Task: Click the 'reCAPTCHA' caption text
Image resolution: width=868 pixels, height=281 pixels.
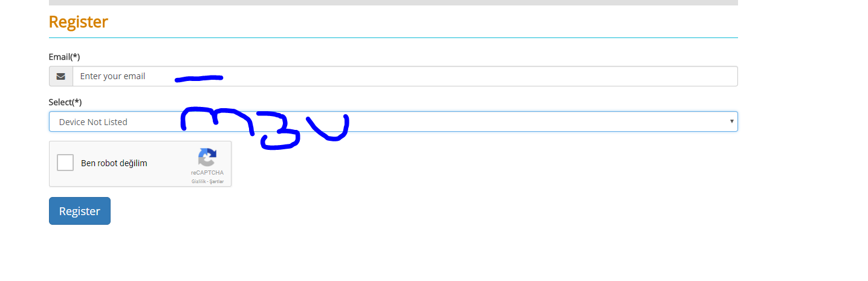Action: [207, 173]
